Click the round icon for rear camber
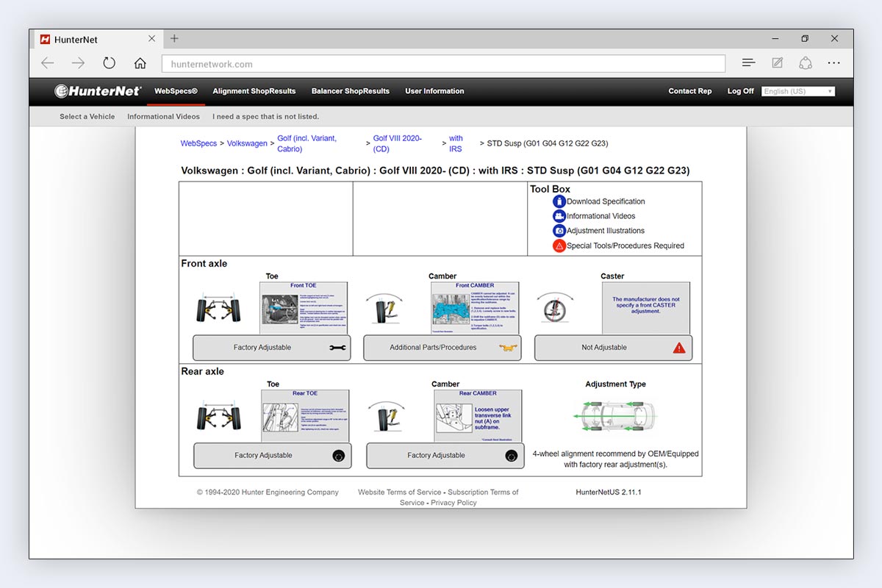The image size is (882, 588). [x=512, y=456]
